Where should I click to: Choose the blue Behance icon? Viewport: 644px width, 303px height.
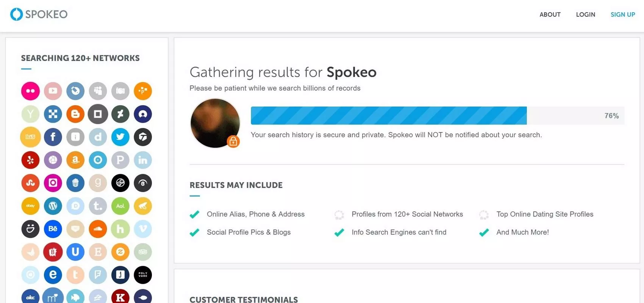(53, 229)
